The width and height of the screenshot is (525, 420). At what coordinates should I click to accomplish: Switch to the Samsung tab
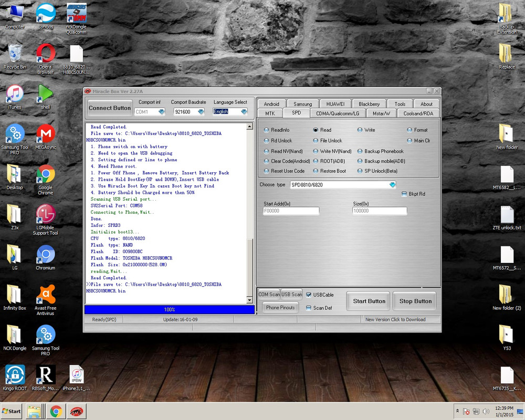(x=302, y=104)
